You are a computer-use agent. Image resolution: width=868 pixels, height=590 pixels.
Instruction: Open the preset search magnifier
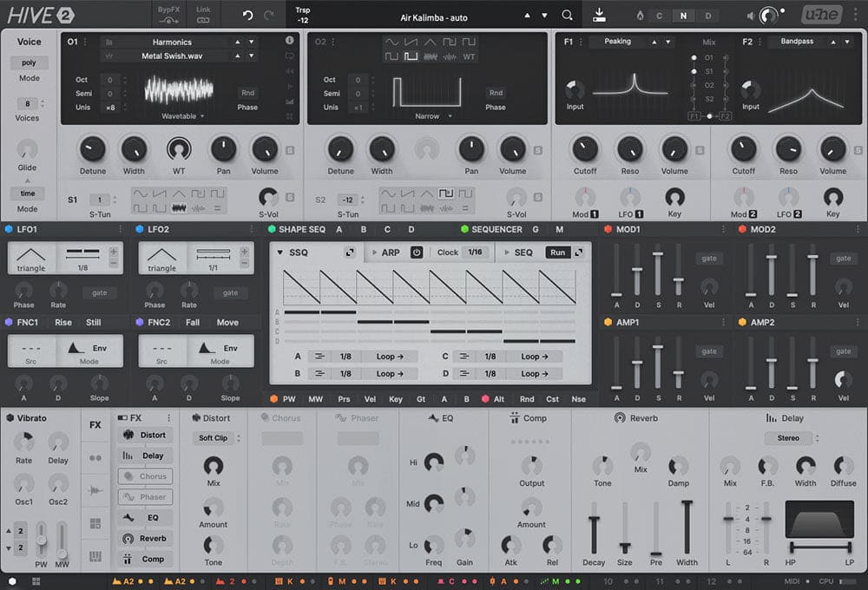point(567,16)
